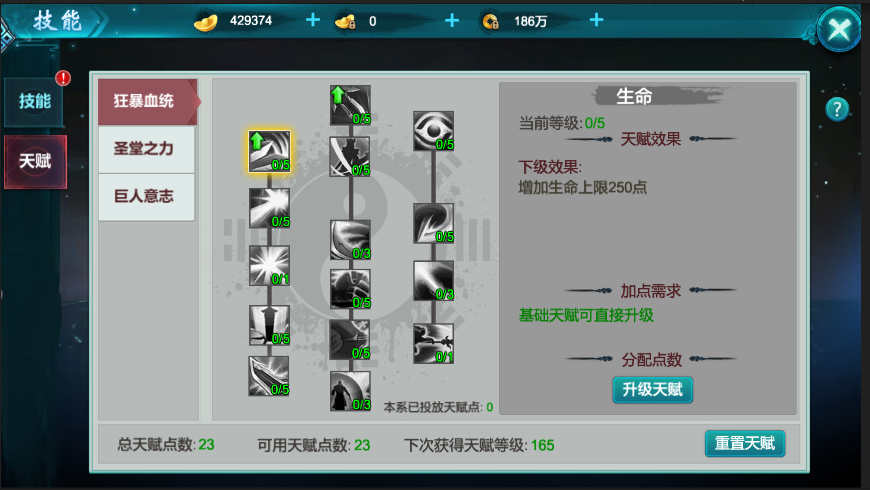Image resolution: width=870 pixels, height=490 pixels.
Task: Open the question mark help icon
Action: (837, 109)
